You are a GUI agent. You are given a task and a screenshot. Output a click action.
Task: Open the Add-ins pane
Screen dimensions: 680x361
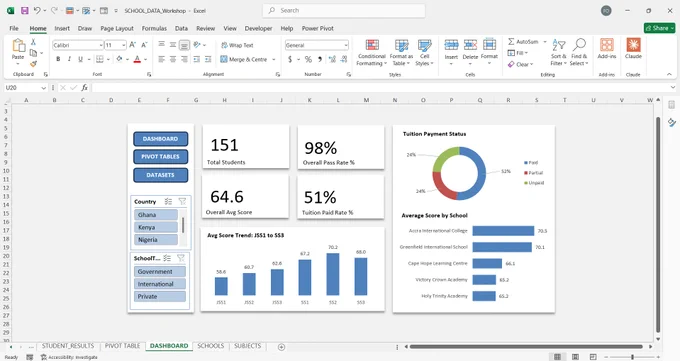[x=607, y=49]
